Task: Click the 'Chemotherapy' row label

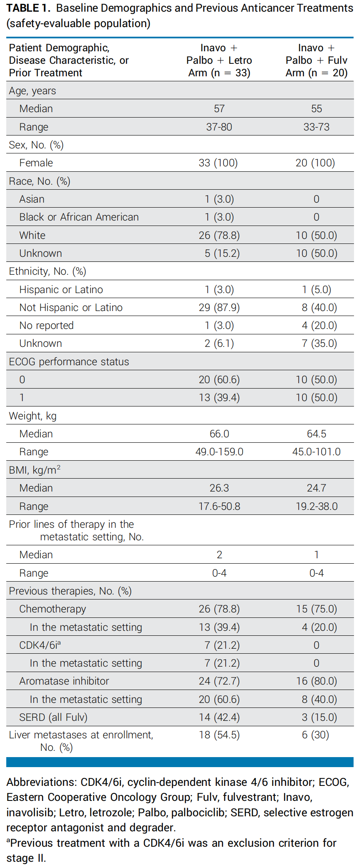Action: coord(53,609)
